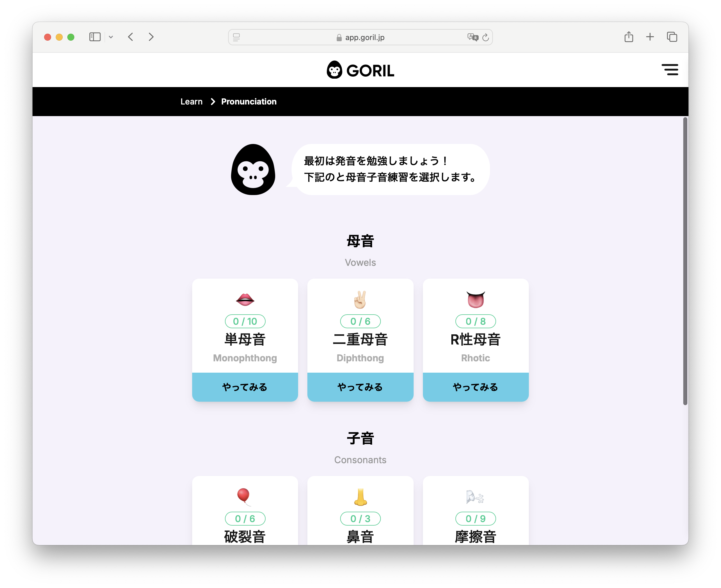Open the 鼻音 card title

click(360, 537)
